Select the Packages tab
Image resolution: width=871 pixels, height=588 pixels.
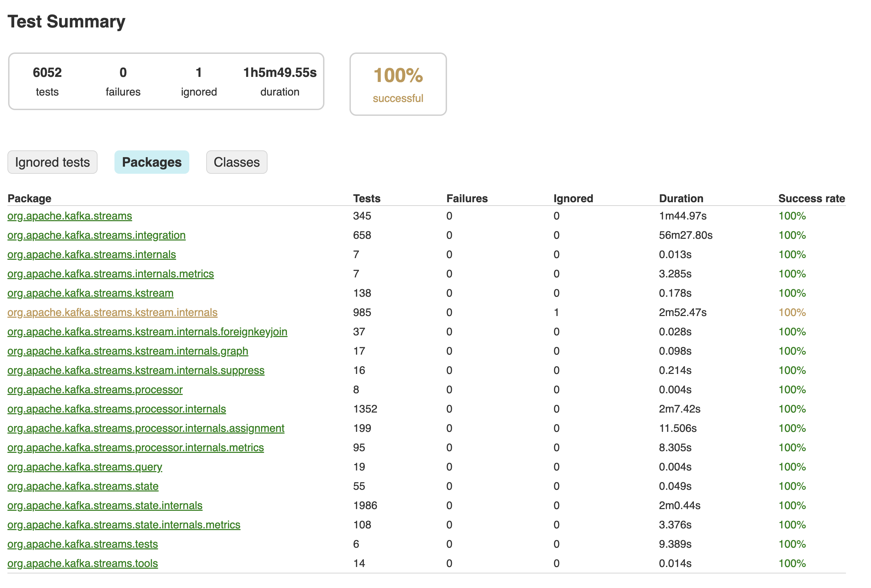click(152, 162)
